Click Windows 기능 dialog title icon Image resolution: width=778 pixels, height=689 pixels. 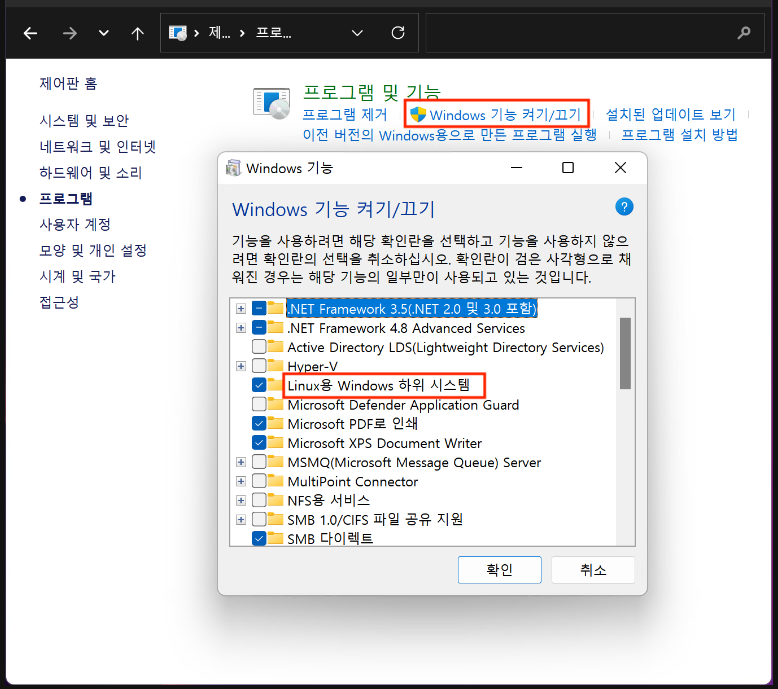(x=233, y=168)
